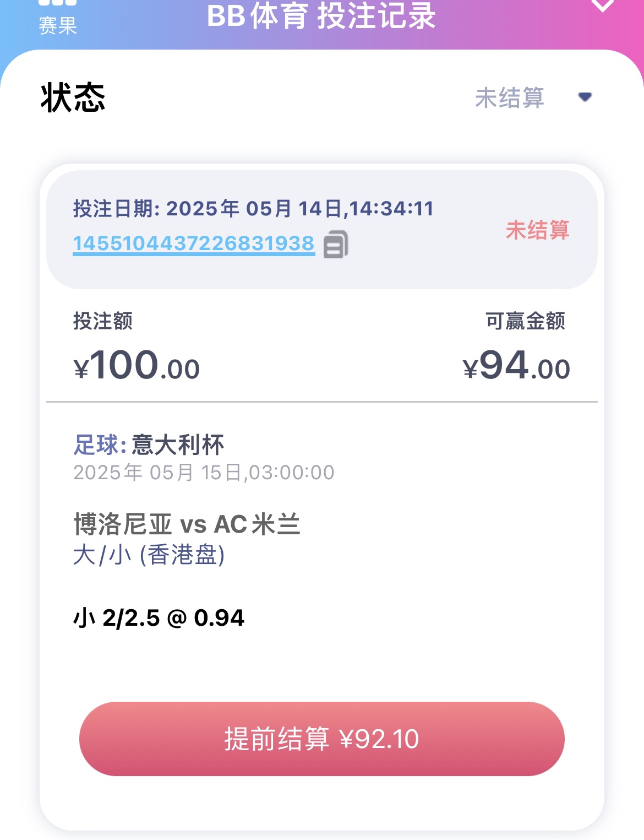
Task: Open the 未结算 status filter selector
Action: tap(533, 97)
